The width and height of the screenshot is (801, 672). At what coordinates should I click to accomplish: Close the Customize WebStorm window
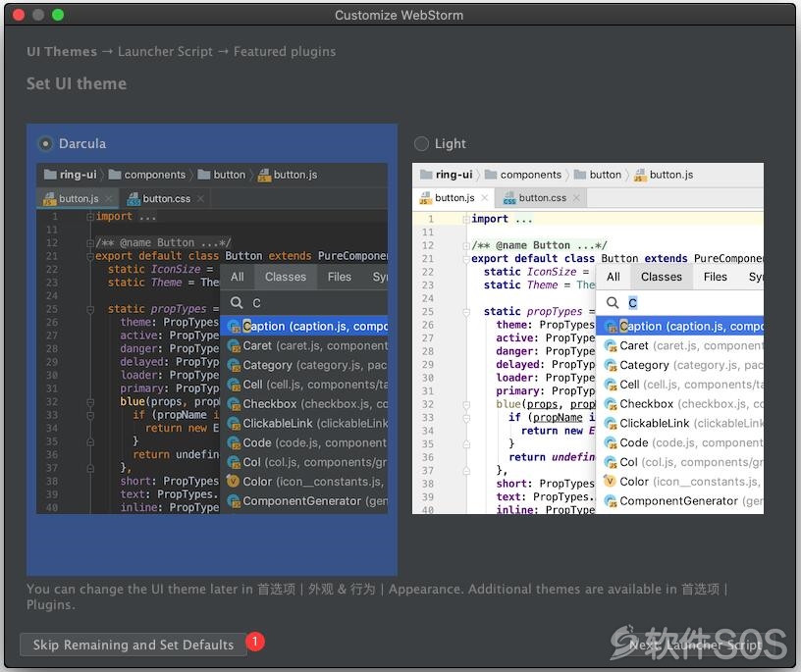click(19, 15)
